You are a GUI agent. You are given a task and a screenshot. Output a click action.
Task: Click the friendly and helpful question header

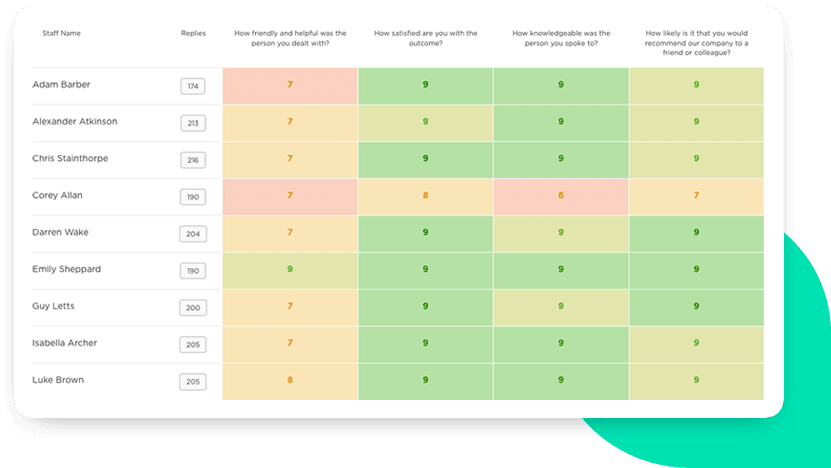[290, 38]
